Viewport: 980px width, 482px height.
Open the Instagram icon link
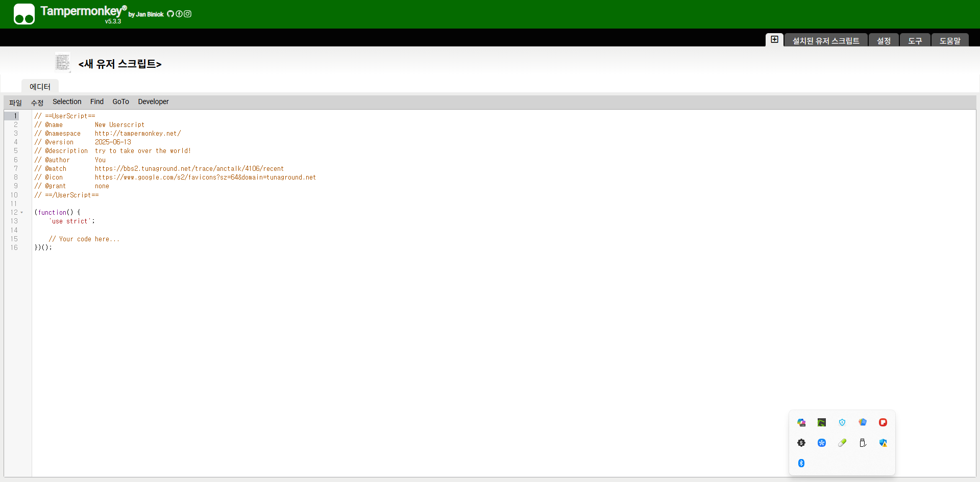(x=188, y=14)
